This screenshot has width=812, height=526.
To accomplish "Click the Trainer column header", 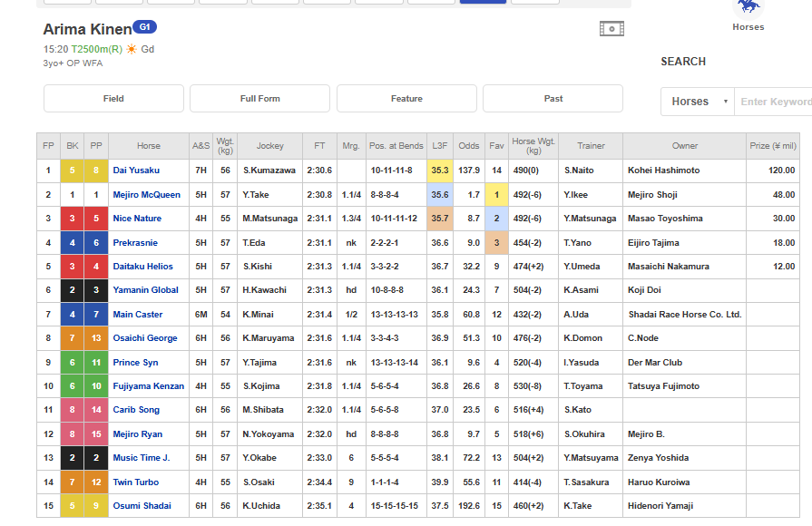I will pos(591,146).
